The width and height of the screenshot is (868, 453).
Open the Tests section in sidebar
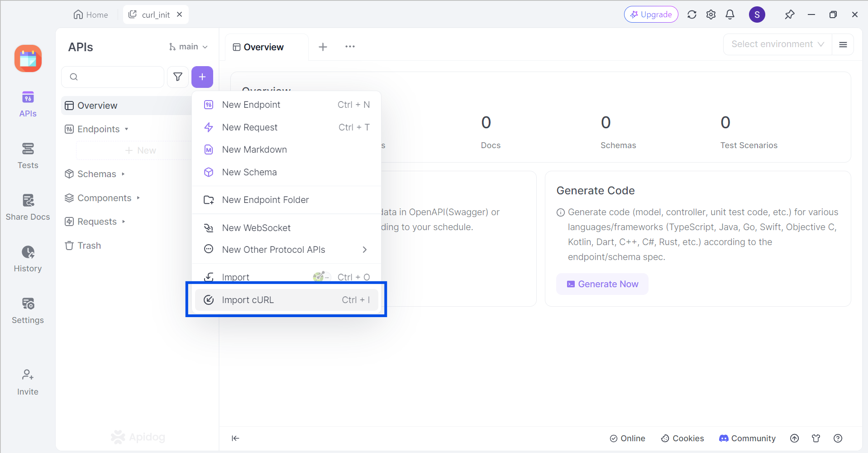[x=28, y=156]
